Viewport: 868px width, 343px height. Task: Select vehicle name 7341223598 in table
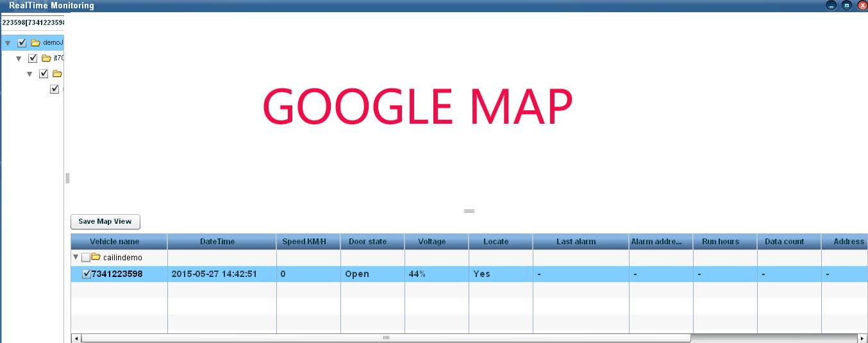click(117, 274)
